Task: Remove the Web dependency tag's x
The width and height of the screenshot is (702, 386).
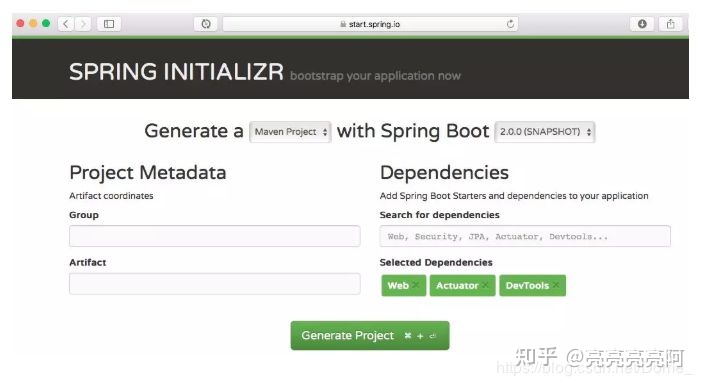Action: [x=416, y=285]
